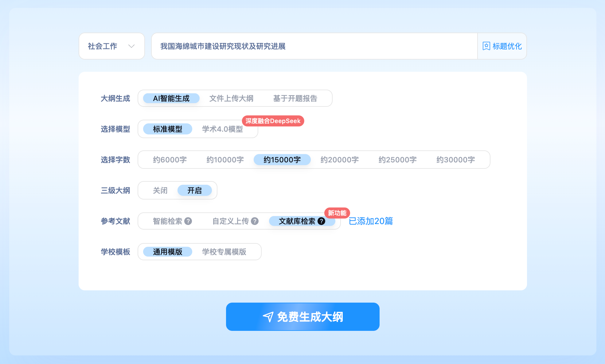Image resolution: width=605 pixels, height=364 pixels.
Task: Expand the 社会工作 subject dropdown
Action: [111, 46]
